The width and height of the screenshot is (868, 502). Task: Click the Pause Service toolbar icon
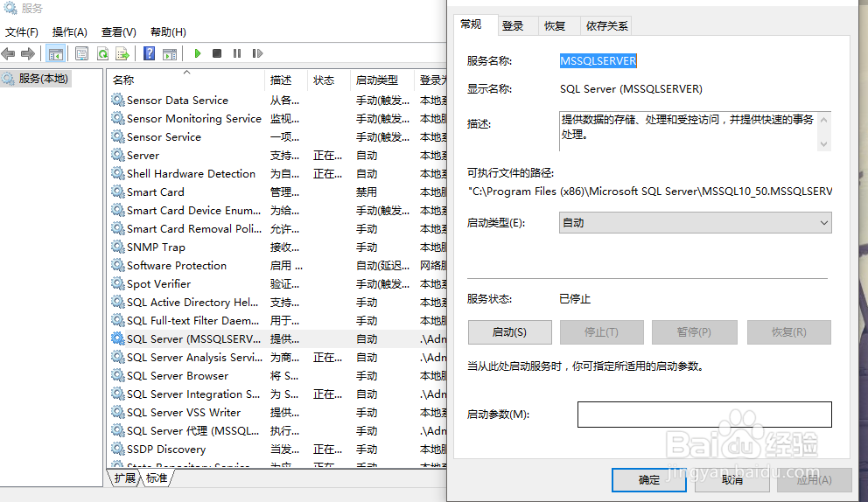[237, 53]
